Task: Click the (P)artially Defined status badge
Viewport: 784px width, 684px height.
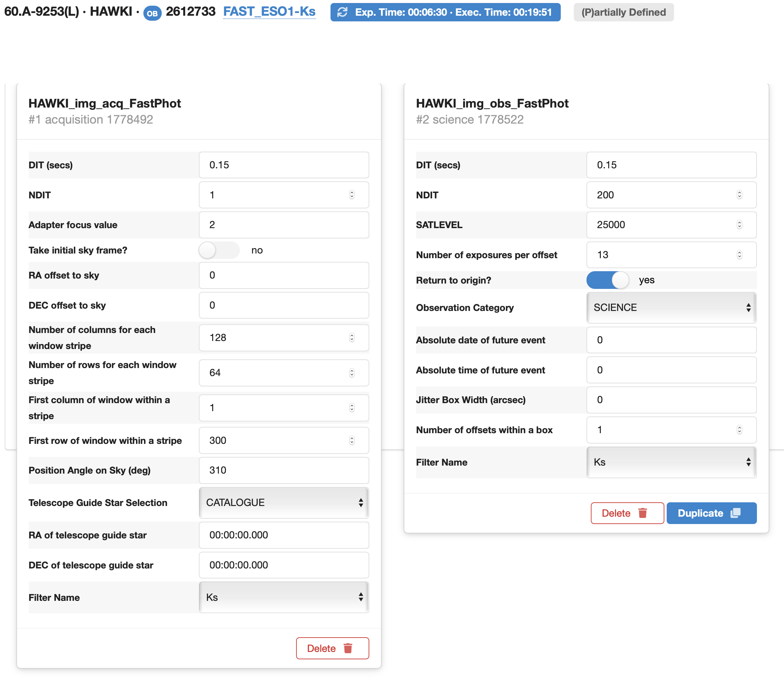Action: (x=623, y=12)
